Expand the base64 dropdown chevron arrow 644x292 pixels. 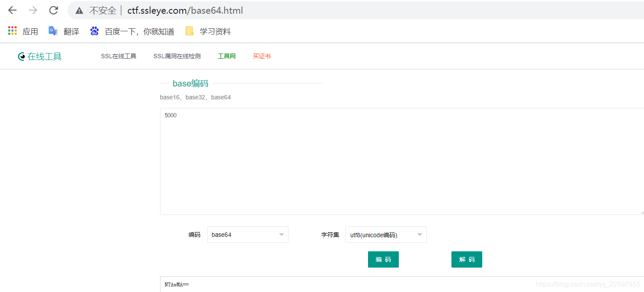(x=281, y=235)
